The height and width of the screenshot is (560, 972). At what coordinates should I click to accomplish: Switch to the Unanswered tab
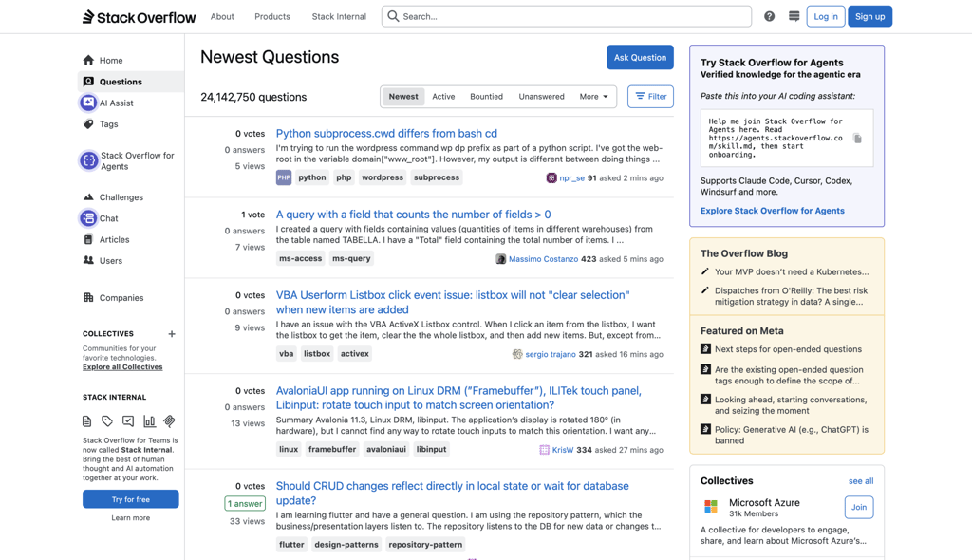542,97
